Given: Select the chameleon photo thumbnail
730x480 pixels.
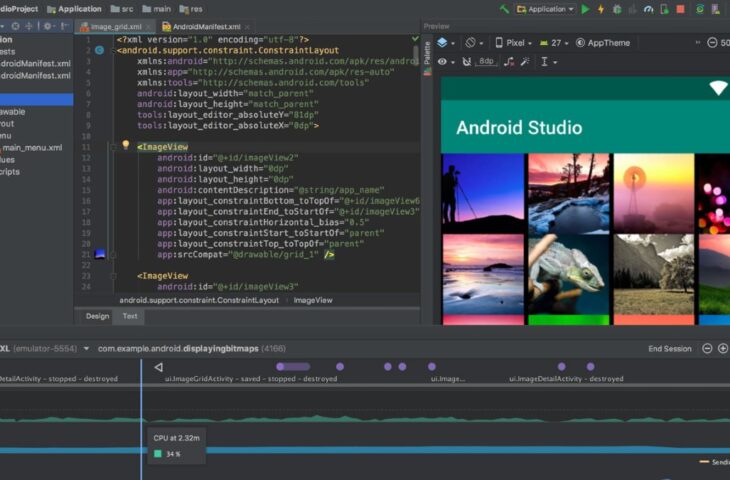Looking at the screenshot, I should click(568, 274).
